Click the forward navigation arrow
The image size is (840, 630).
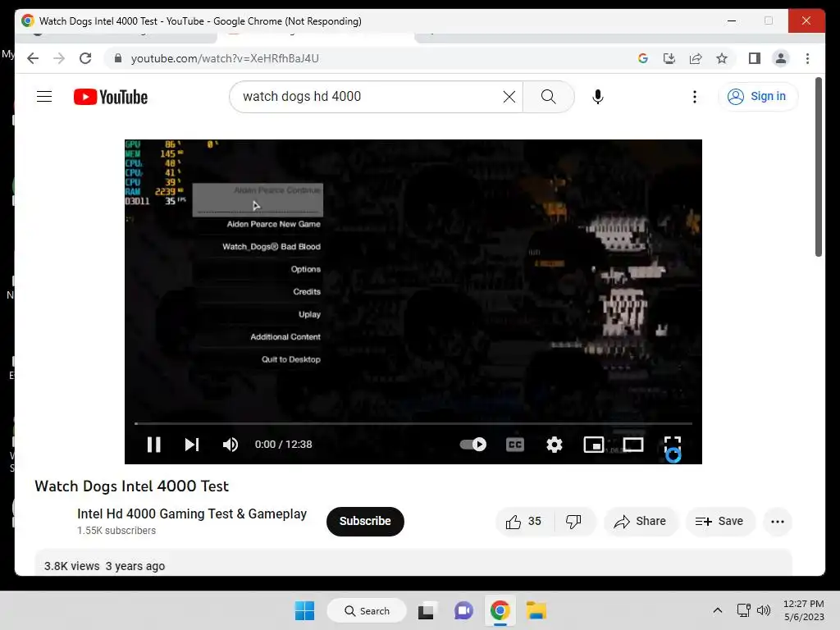coord(59,58)
